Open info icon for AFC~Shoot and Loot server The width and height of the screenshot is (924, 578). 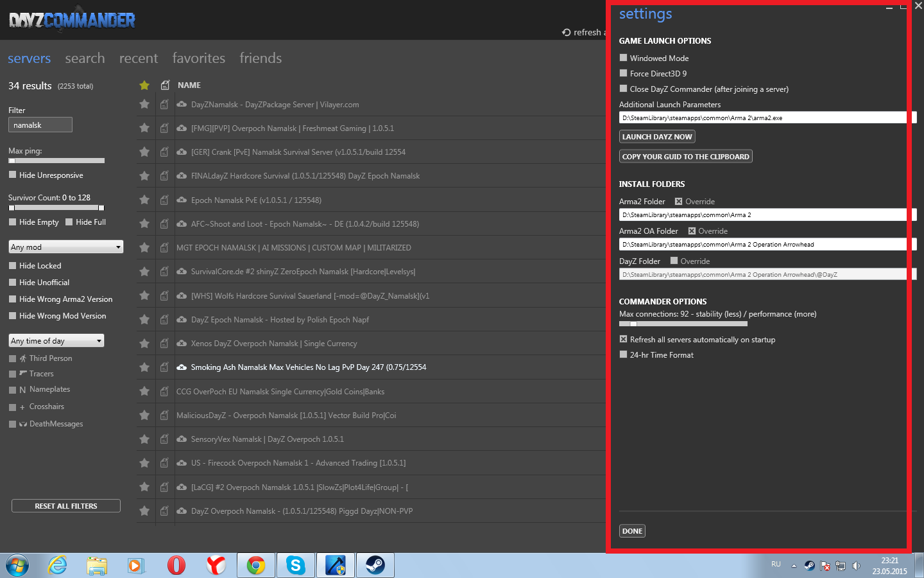click(x=164, y=223)
